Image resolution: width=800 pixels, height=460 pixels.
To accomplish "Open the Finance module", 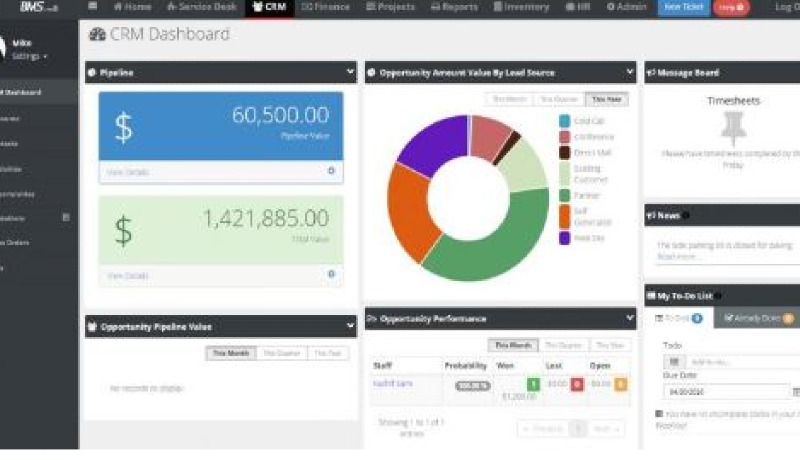I will (x=325, y=7).
